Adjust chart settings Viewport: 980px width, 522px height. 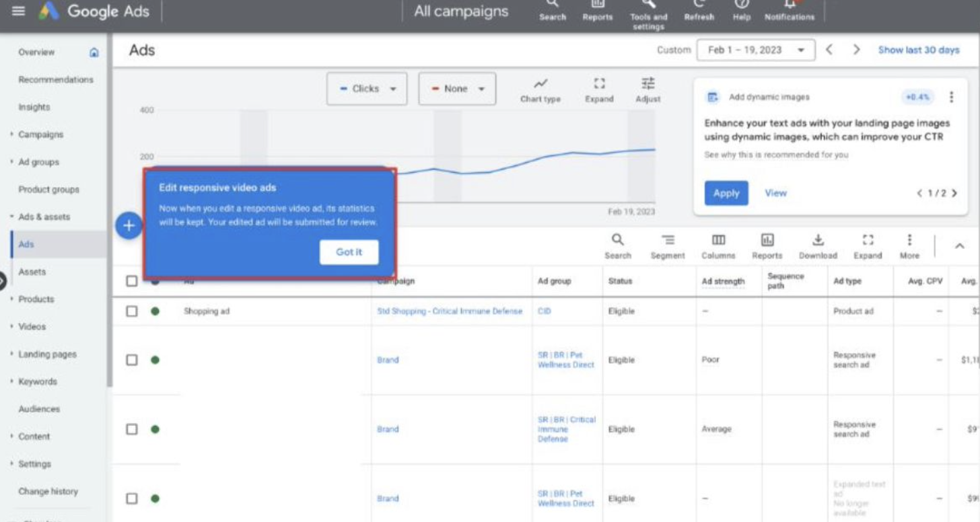pos(648,90)
